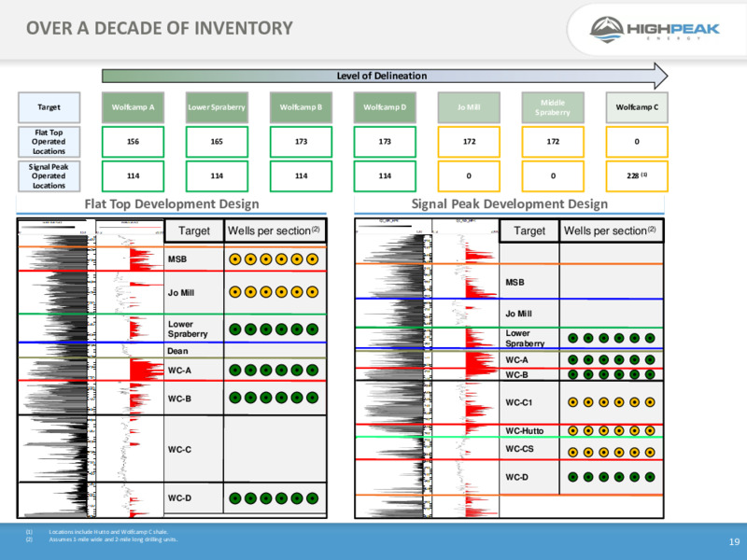Click the 'Wolfcamp D' column header

click(385, 107)
